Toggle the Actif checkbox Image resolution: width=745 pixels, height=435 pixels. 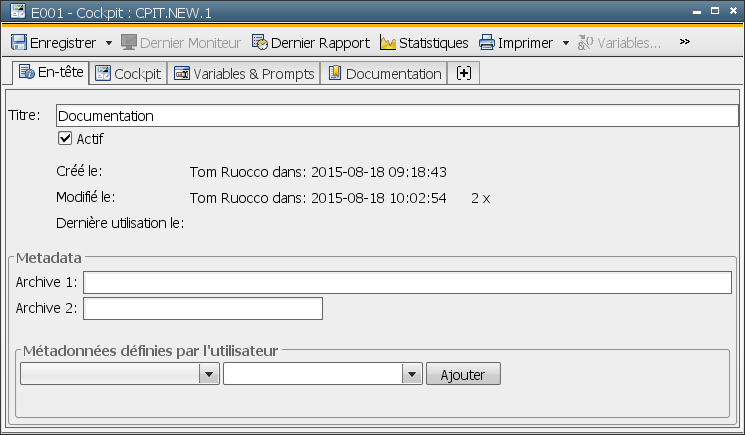click(x=65, y=138)
